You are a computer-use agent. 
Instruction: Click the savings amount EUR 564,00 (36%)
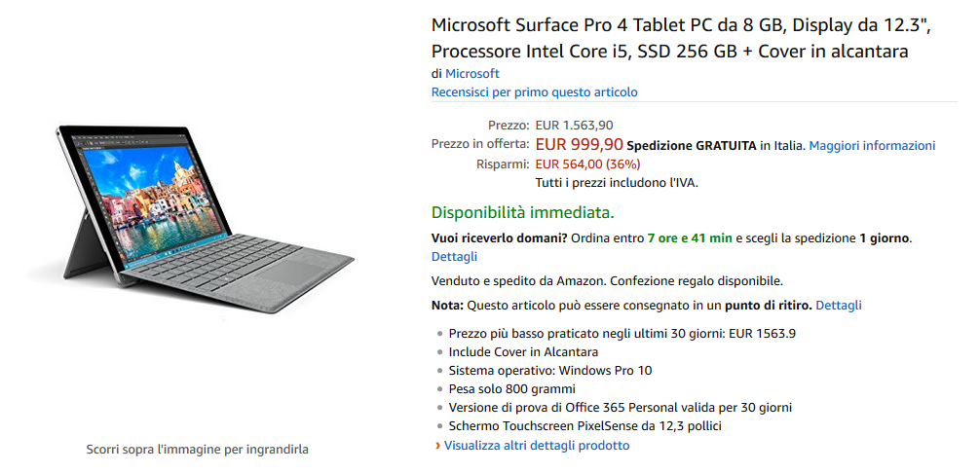587,164
